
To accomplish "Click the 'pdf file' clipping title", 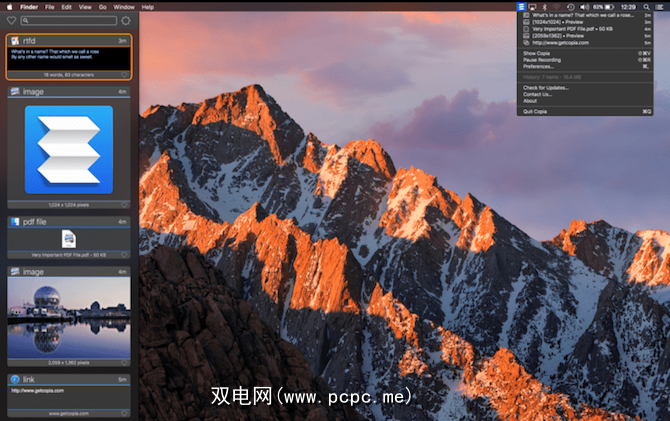I will (x=35, y=221).
